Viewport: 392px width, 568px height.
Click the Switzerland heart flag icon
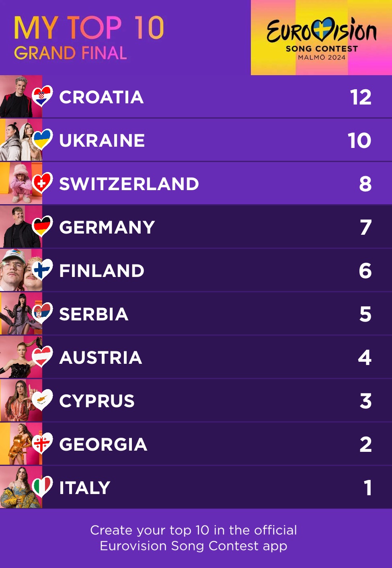click(x=42, y=183)
